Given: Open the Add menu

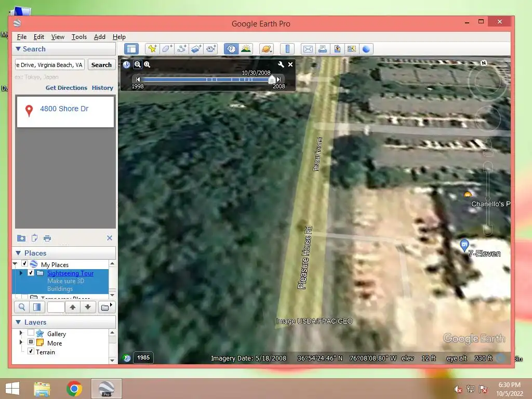Looking at the screenshot, I should [99, 37].
